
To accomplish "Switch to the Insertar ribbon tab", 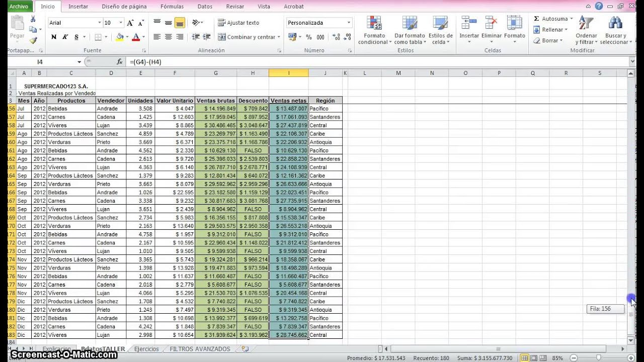I will click(x=78, y=7).
